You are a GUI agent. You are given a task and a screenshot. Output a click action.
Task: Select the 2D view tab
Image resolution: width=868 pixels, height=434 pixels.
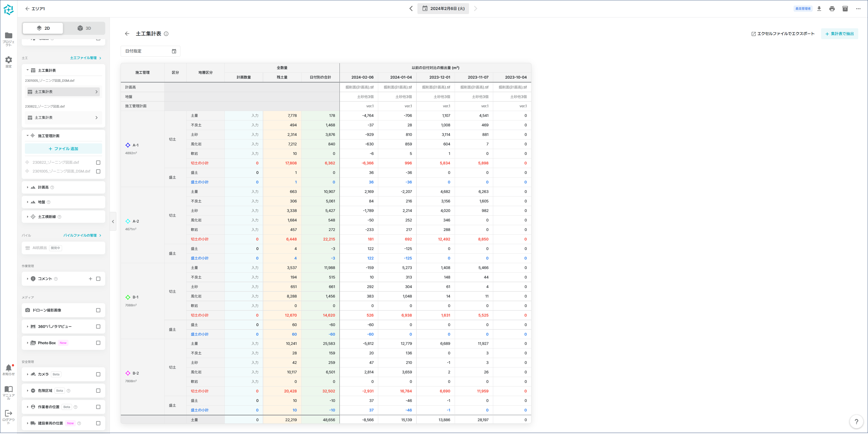coord(43,28)
